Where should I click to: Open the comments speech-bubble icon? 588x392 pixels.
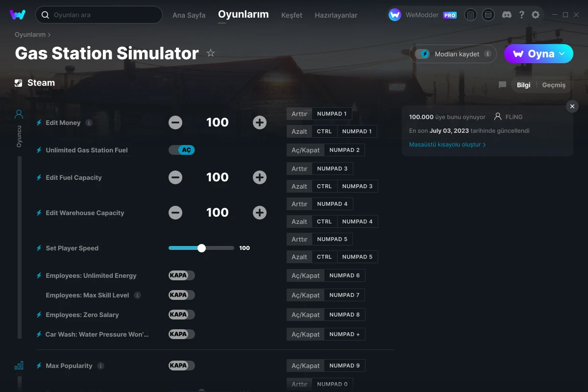pyautogui.click(x=502, y=85)
